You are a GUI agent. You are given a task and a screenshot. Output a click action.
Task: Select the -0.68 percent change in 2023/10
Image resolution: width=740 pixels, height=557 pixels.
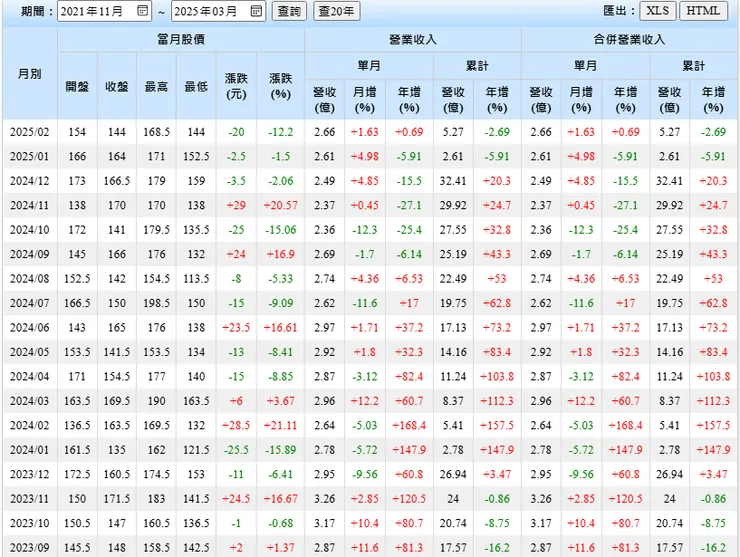(281, 523)
